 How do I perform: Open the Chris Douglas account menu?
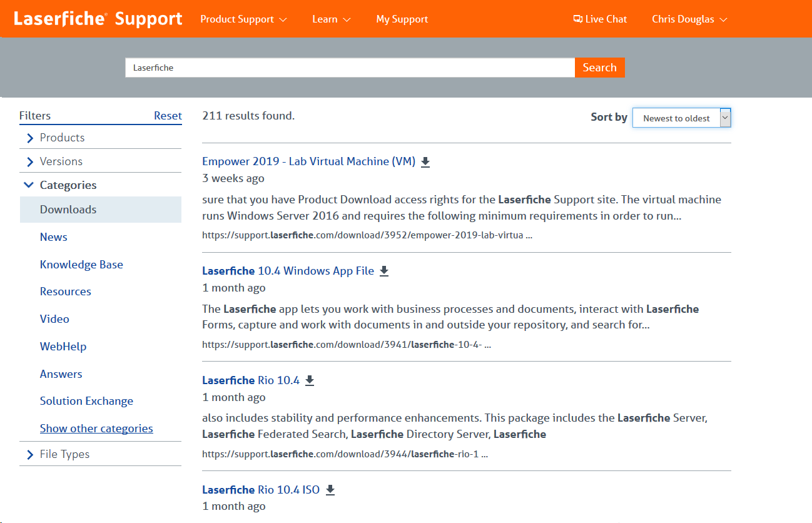pyautogui.click(x=689, y=19)
